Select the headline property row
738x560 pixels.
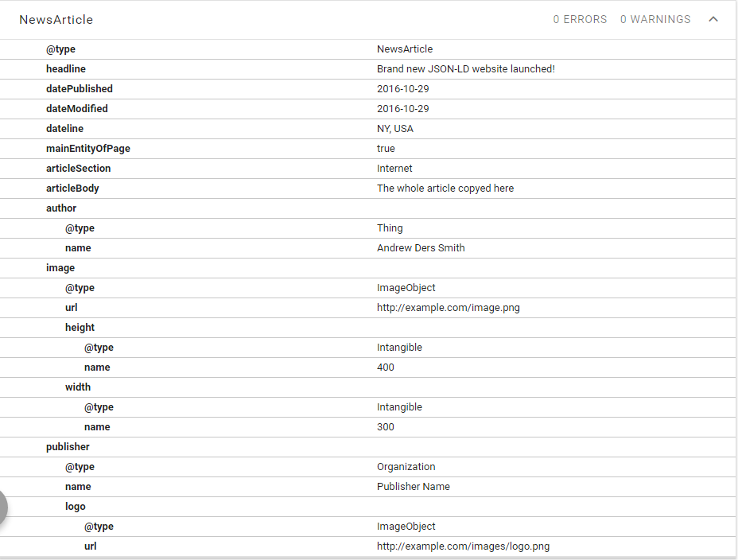[66, 69]
